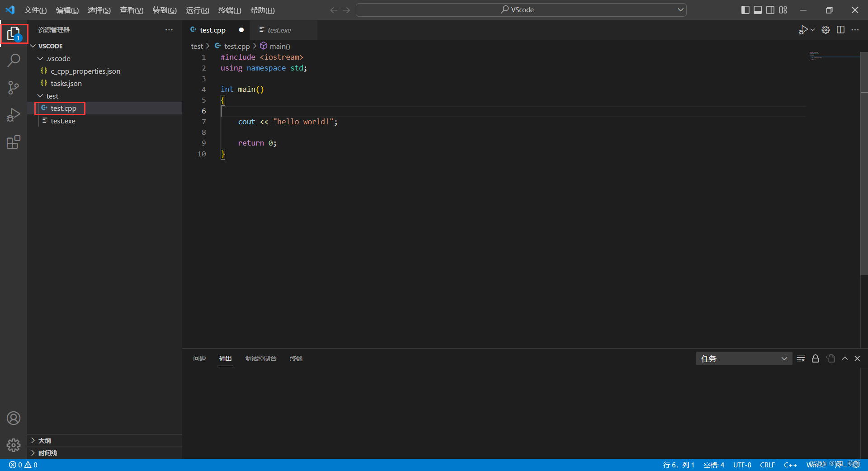Open the Source Control view icon
Image resolution: width=868 pixels, height=471 pixels.
[14, 88]
